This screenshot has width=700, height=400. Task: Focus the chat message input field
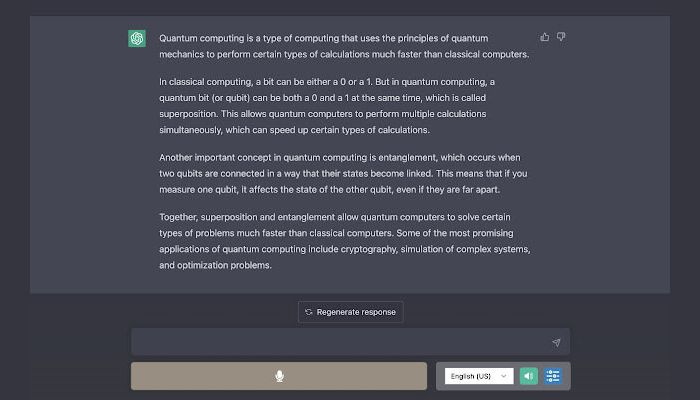[340, 342]
